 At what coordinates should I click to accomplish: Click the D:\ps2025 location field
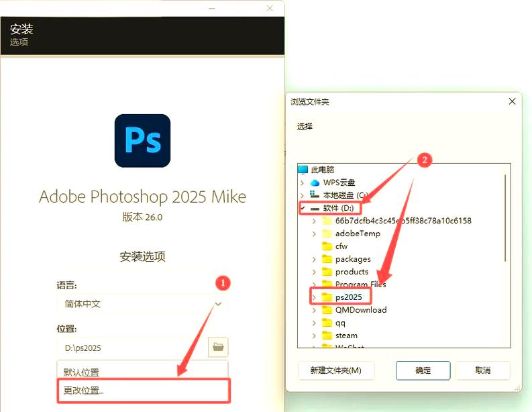(131, 348)
